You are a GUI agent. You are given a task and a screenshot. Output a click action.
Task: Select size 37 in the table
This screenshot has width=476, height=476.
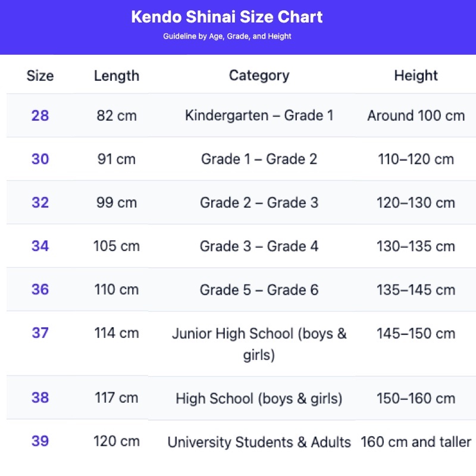pyautogui.click(x=40, y=333)
